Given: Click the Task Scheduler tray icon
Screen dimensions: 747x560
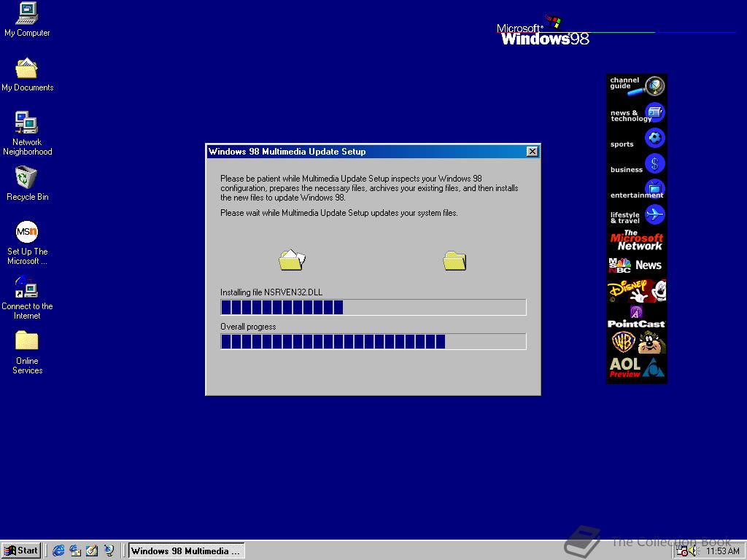Looking at the screenshot, I should click(682, 551).
